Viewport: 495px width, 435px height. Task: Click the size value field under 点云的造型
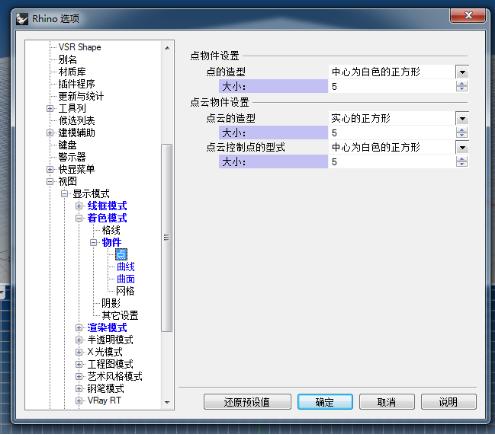(x=392, y=133)
